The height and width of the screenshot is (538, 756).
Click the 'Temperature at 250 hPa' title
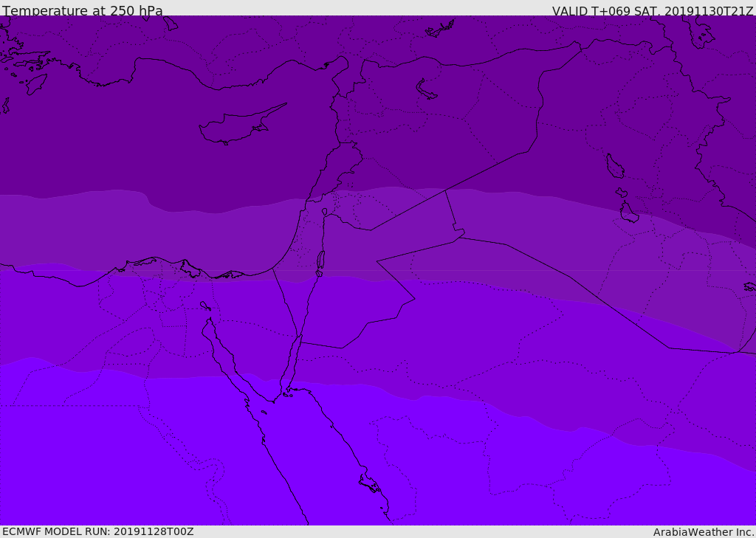click(83, 10)
